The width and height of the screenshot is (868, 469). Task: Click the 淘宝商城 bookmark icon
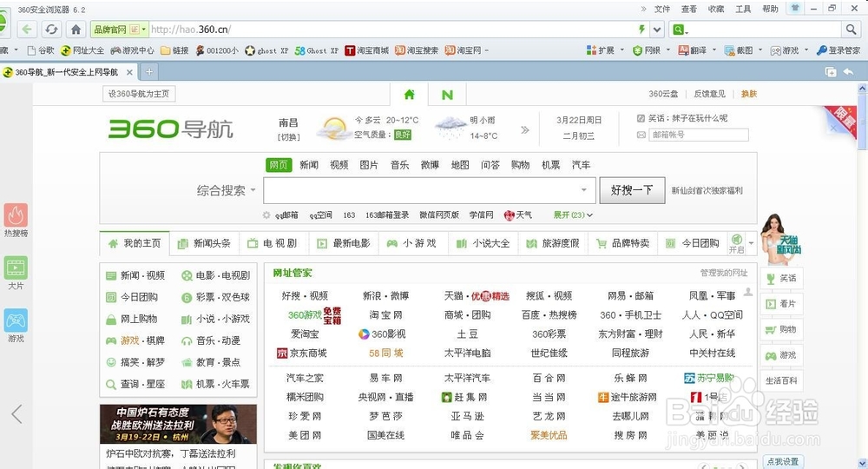tap(366, 50)
